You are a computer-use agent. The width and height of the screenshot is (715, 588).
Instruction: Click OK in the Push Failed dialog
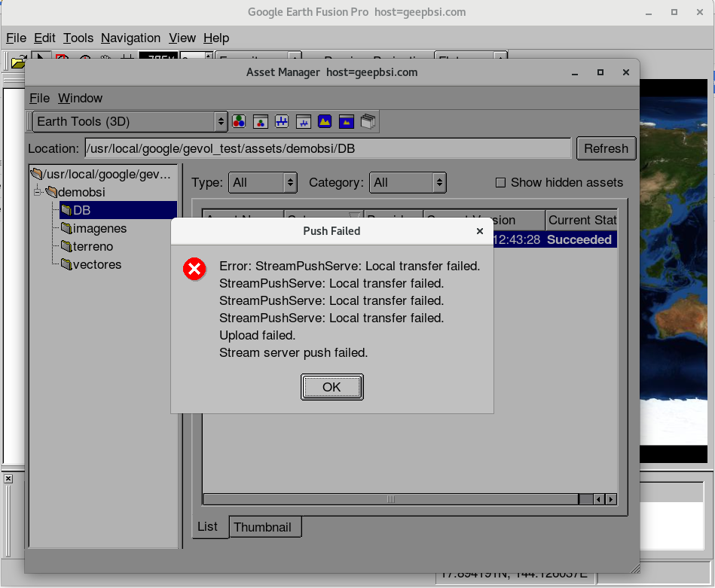332,387
